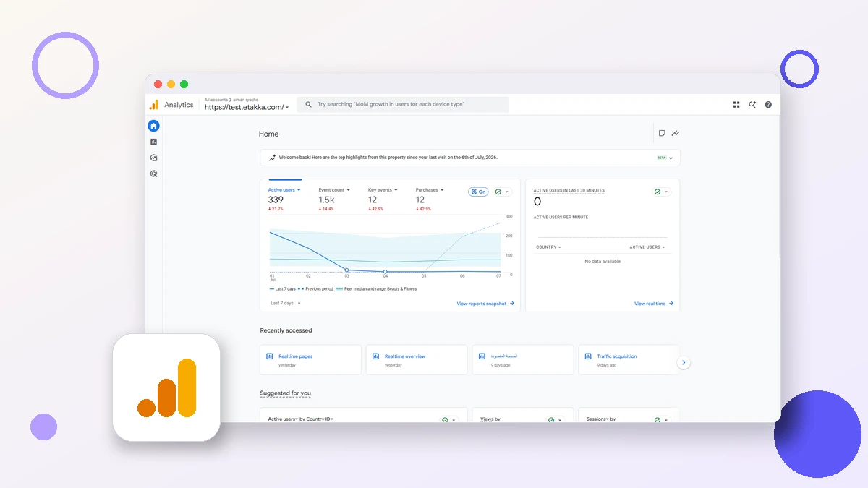Click the 339 active users value
Viewport: 868px width, 488px height.
276,200
